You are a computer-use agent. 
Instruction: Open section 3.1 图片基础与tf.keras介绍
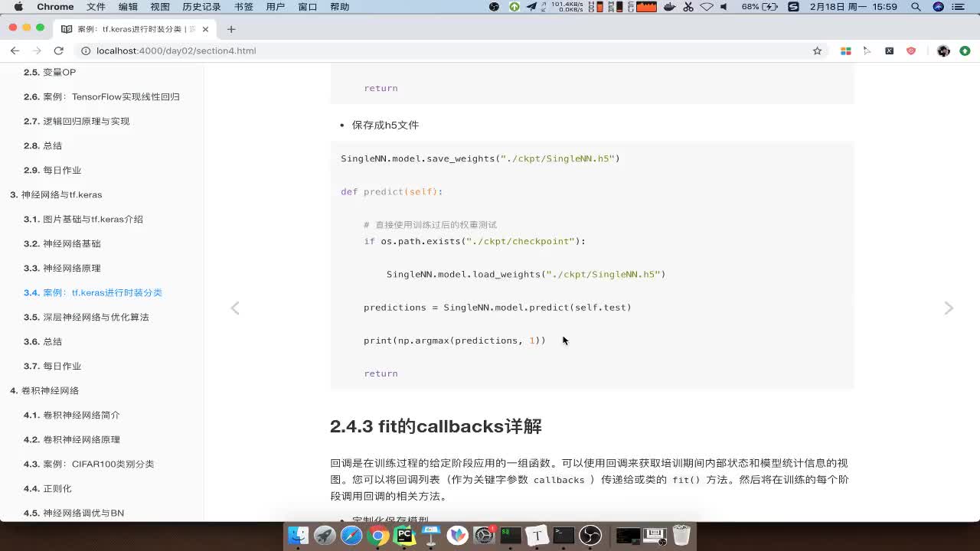[83, 219]
